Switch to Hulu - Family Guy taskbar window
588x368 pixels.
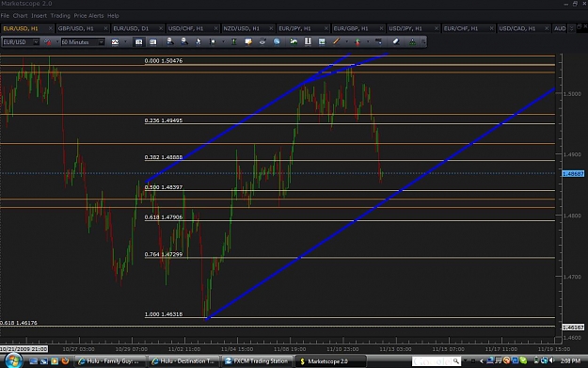(x=110, y=360)
